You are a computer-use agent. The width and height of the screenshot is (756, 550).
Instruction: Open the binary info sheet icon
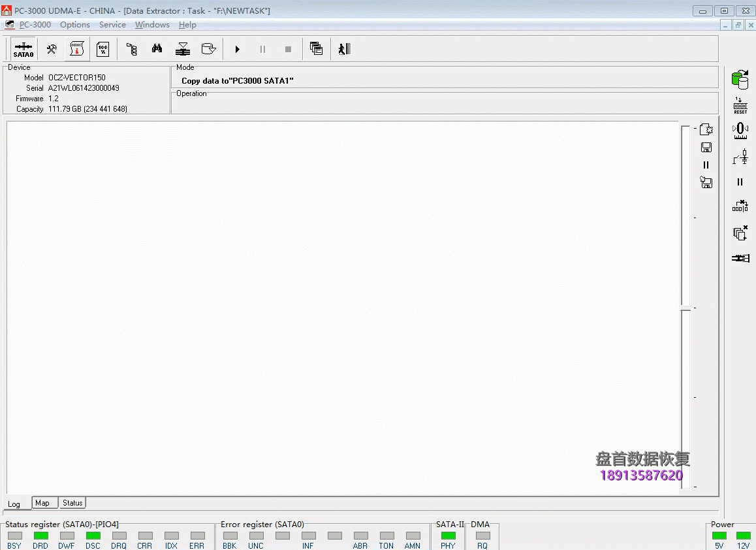77,49
